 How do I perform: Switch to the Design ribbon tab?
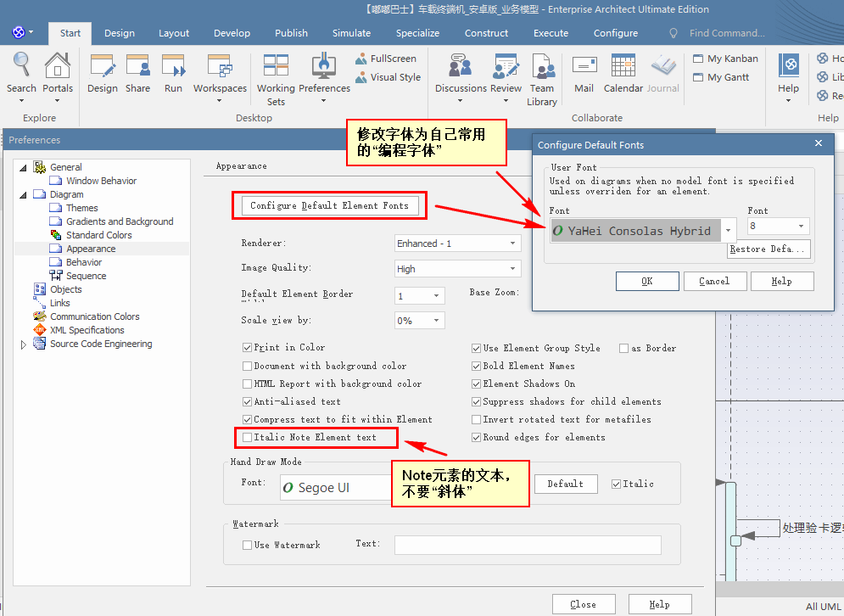120,33
